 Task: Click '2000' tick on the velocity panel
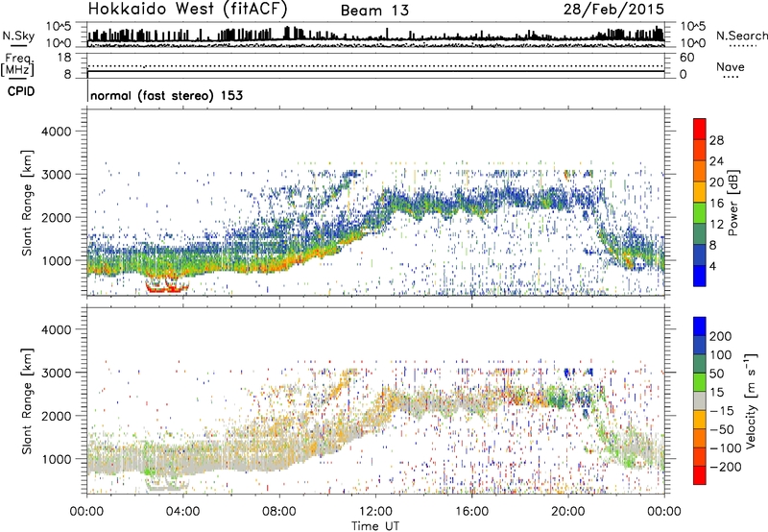click(x=56, y=416)
